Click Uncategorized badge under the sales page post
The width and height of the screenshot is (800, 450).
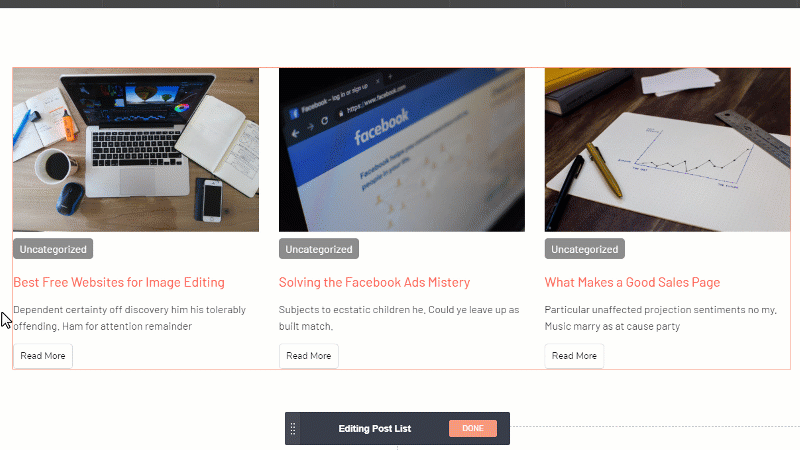click(x=585, y=249)
